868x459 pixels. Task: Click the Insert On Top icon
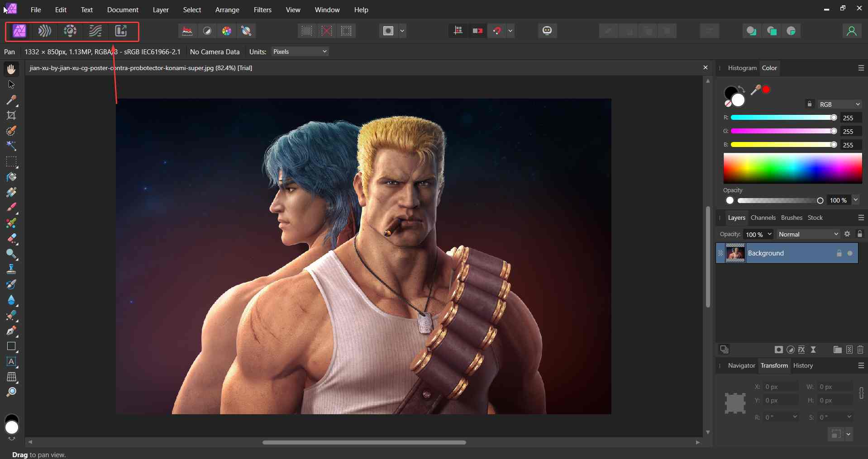click(x=772, y=31)
